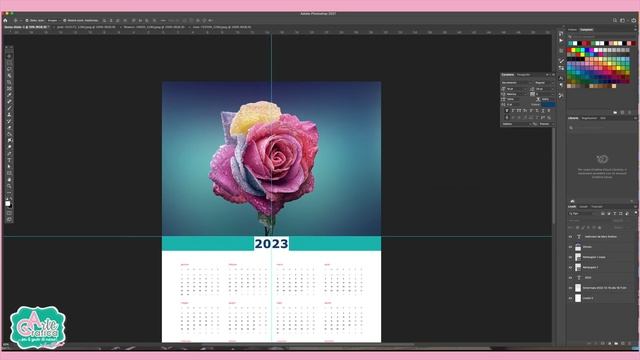The height and width of the screenshot is (360, 640).
Task: Delete swatch trash icon in Swatches panel
Action: coord(629,112)
